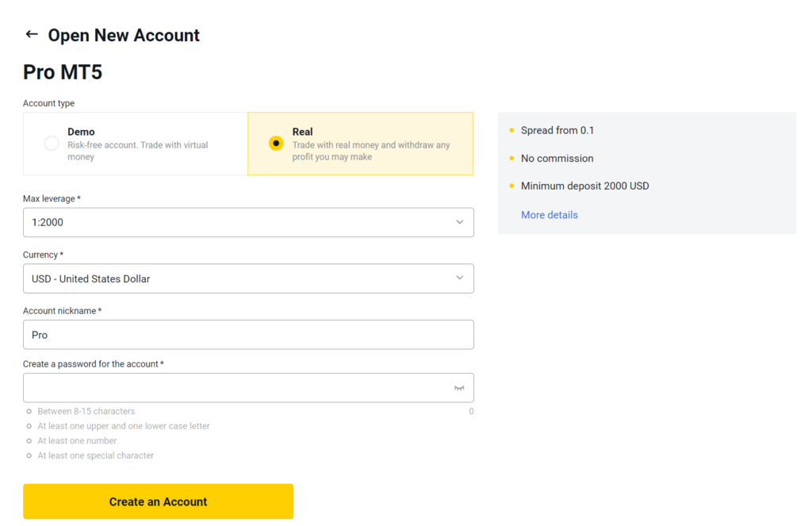This screenshot has width=812, height=526.
Task: Click the 'Pro MT5' heading
Action: pyautogui.click(x=63, y=72)
